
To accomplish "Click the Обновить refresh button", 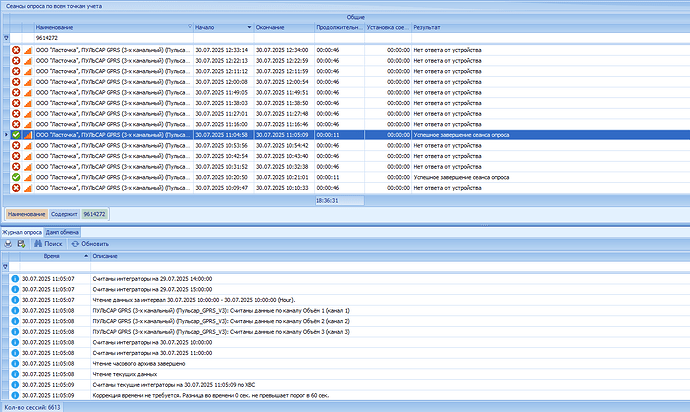I will pos(90,243).
